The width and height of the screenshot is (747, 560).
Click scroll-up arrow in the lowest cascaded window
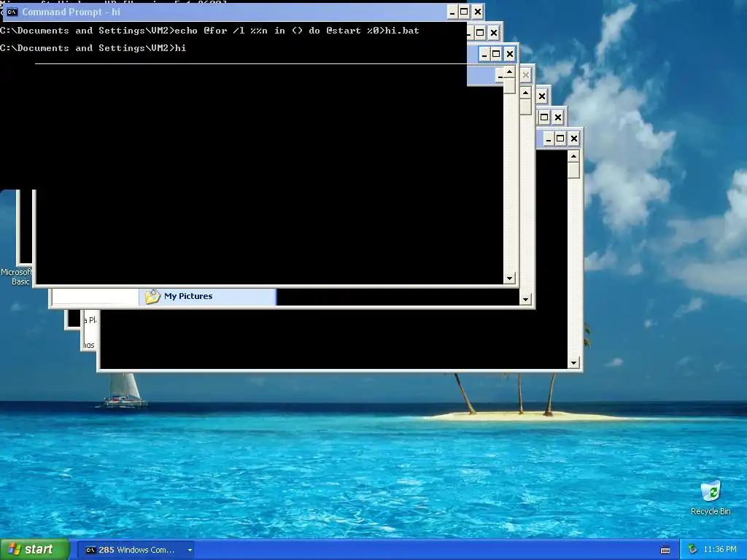point(573,156)
